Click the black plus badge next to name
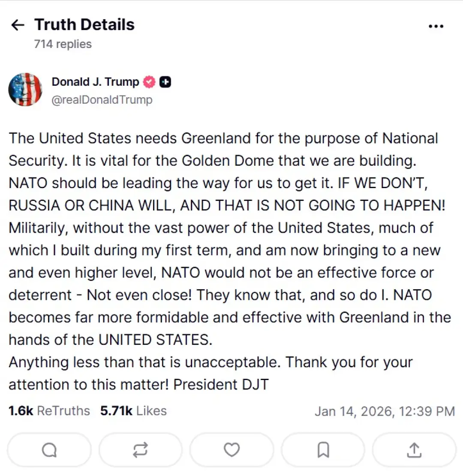 [165, 82]
